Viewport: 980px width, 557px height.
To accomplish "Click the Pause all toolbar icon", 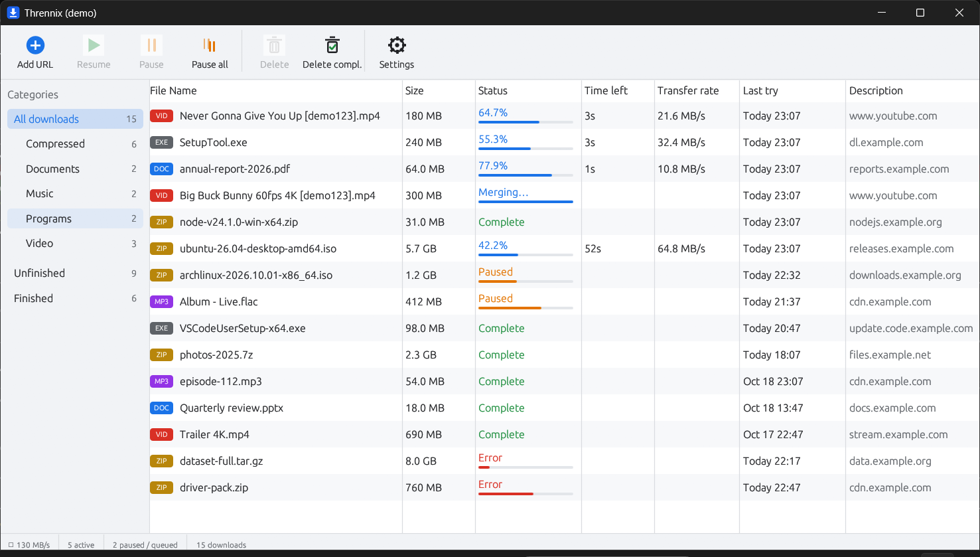I will [x=210, y=45].
